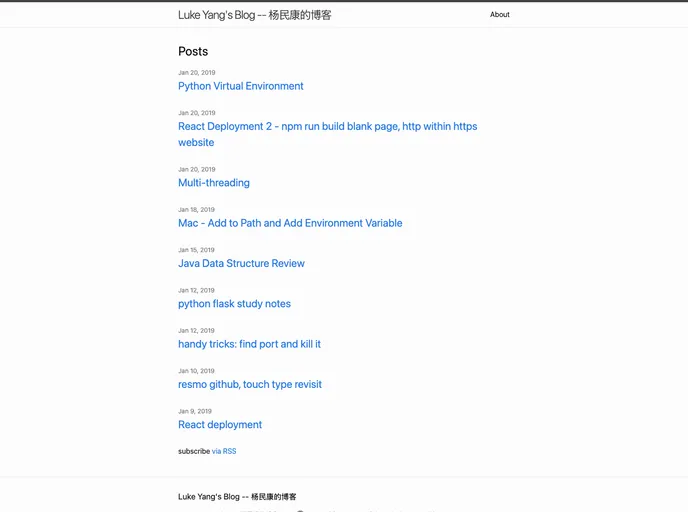This screenshot has width=688, height=512.
Task: Open the Python Virtual Environment post
Action: 240,86
